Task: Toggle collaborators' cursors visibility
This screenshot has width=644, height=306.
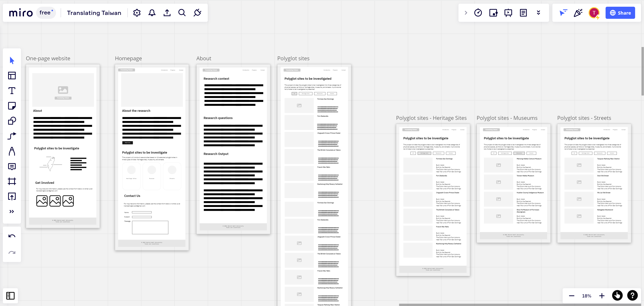Action: (x=563, y=13)
